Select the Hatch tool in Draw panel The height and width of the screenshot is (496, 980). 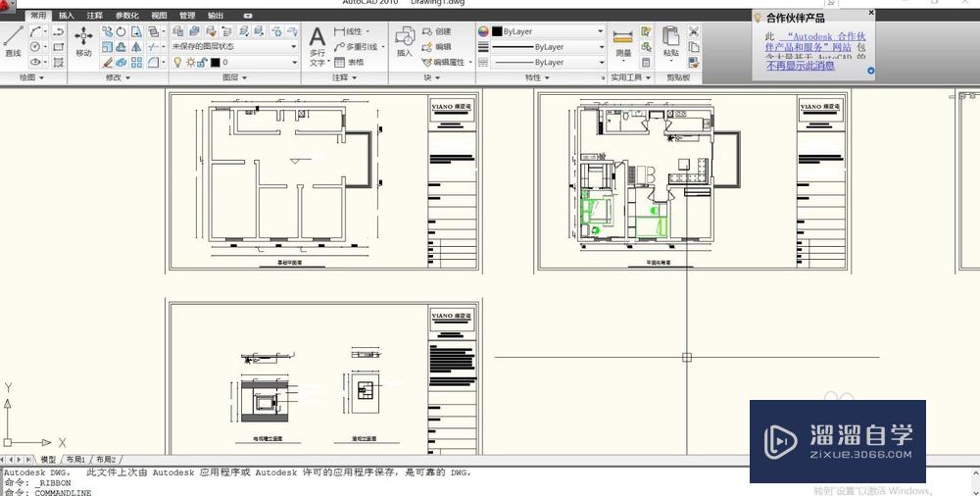tap(59, 63)
